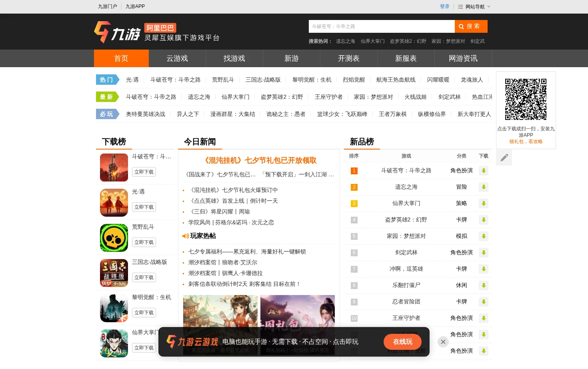The width and height of the screenshot is (588, 369).
Task: Click the download arrow for 剑定武林
Action: pyautogui.click(x=484, y=253)
